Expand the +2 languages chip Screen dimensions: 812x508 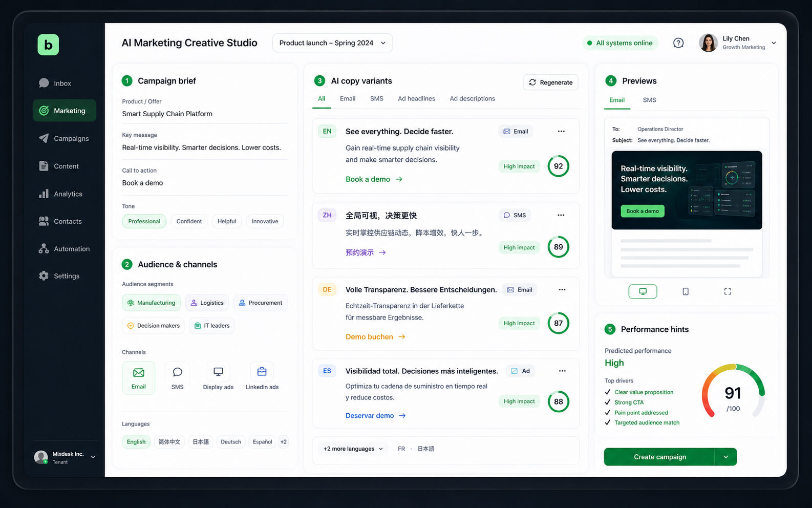pos(284,442)
